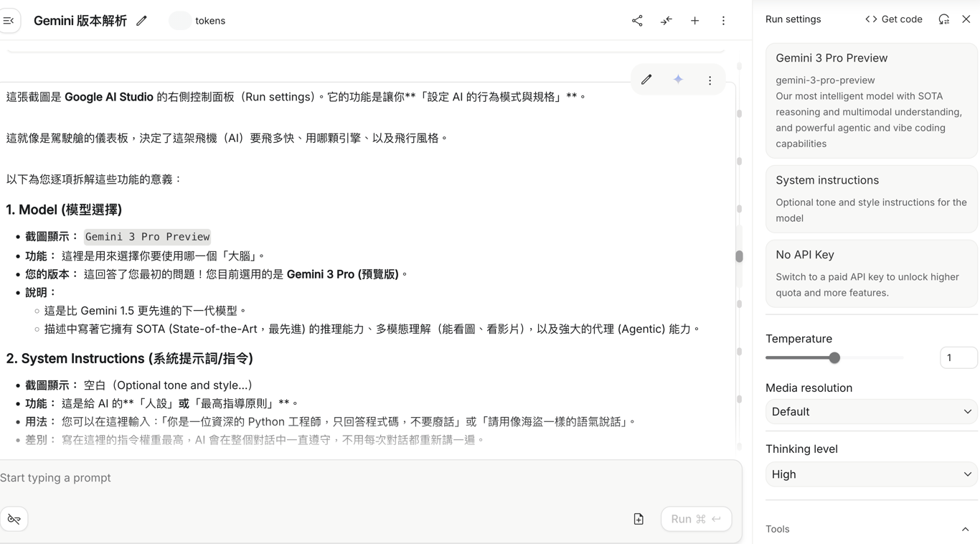Collapse the Tools section
This screenshot has width=980, height=544.
(965, 530)
